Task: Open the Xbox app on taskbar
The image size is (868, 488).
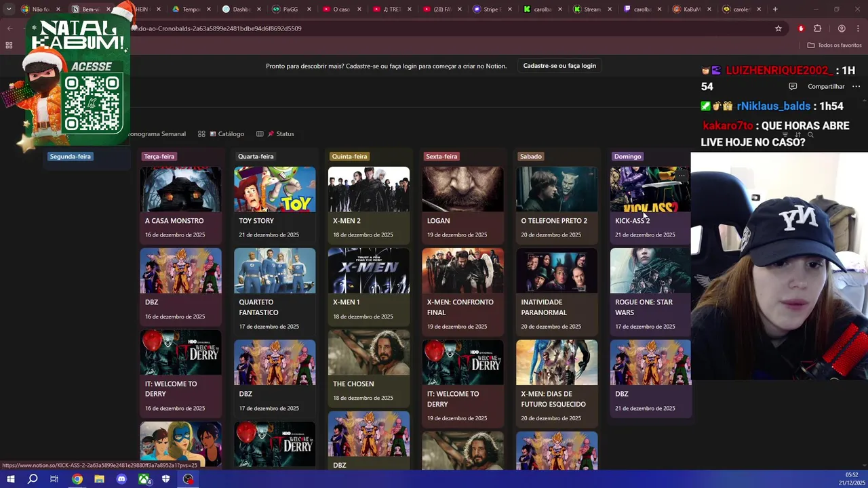Action: [144, 479]
